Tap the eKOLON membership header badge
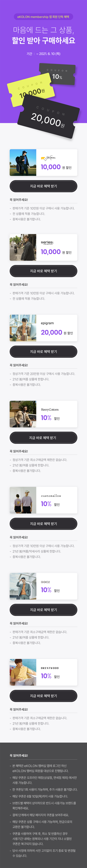 (43, 17)
